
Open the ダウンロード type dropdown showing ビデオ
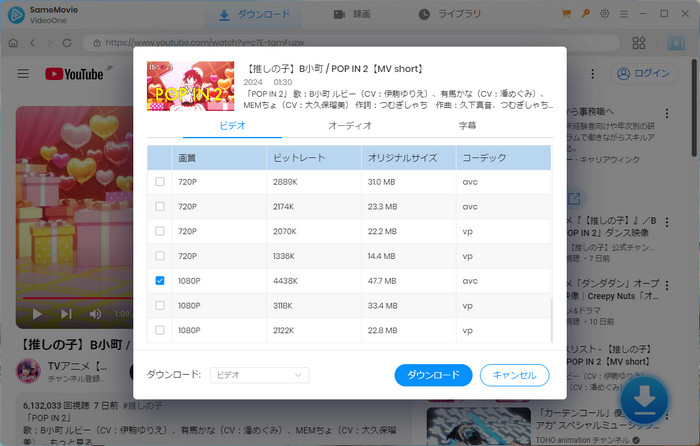pyautogui.click(x=259, y=375)
